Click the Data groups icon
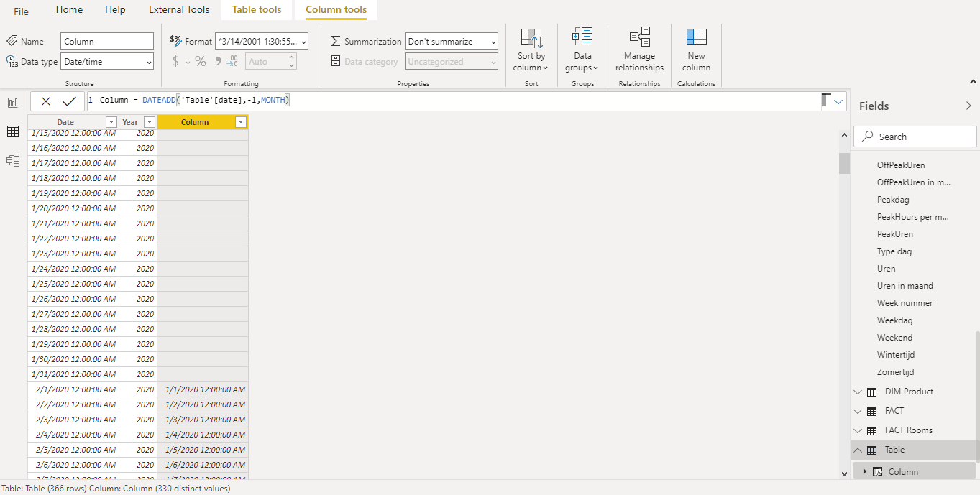 click(x=582, y=38)
